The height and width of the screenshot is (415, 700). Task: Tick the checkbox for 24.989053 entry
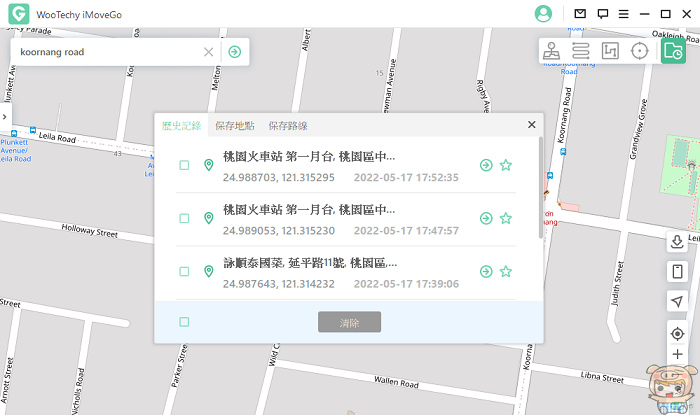pos(184,218)
